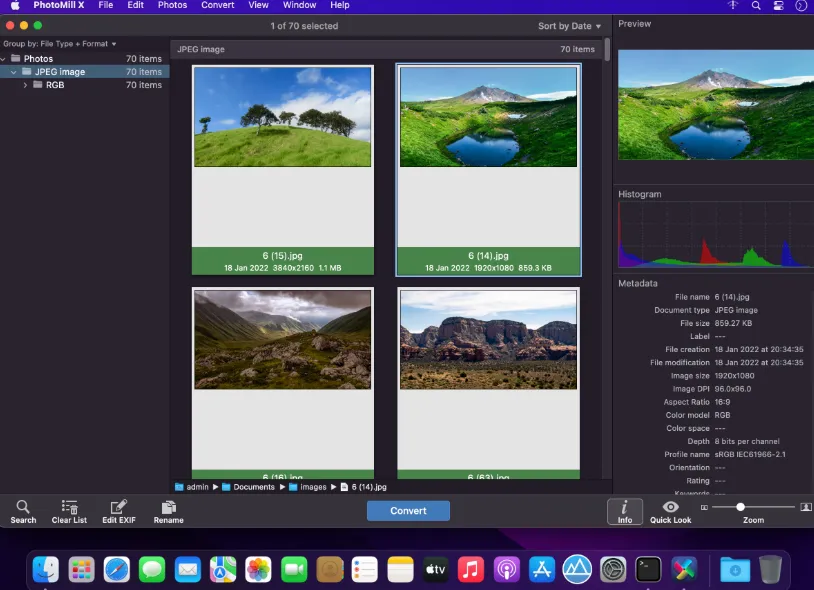Open the Group by File Type + Format dropdown
The image size is (814, 590).
coord(60,44)
